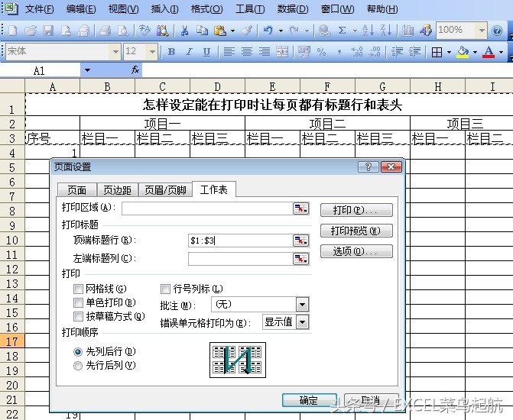Image resolution: width=513 pixels, height=420 pixels.
Task: Center align text
Action: pyautogui.click(x=247, y=52)
